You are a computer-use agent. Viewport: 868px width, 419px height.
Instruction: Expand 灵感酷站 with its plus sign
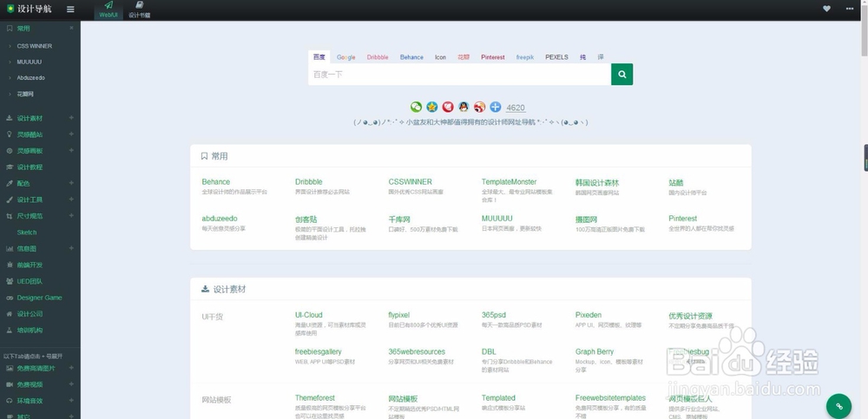[x=71, y=134]
